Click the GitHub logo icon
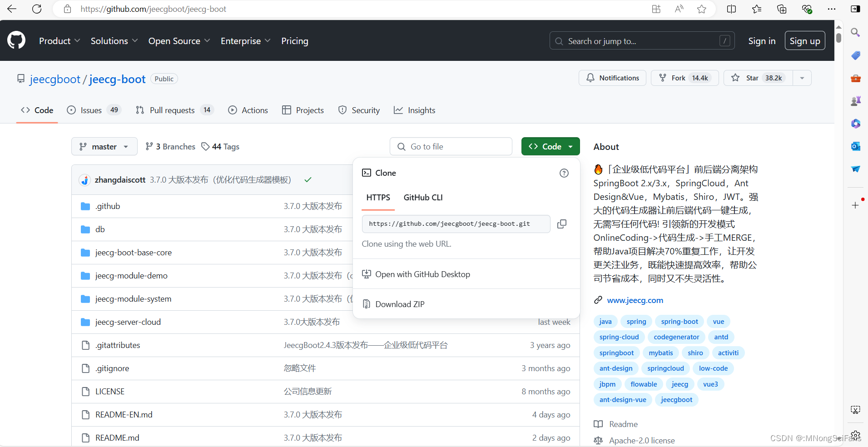This screenshot has width=868, height=447. point(16,40)
